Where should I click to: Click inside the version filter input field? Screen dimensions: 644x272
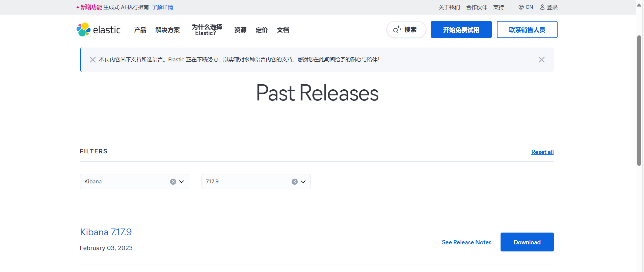256,182
